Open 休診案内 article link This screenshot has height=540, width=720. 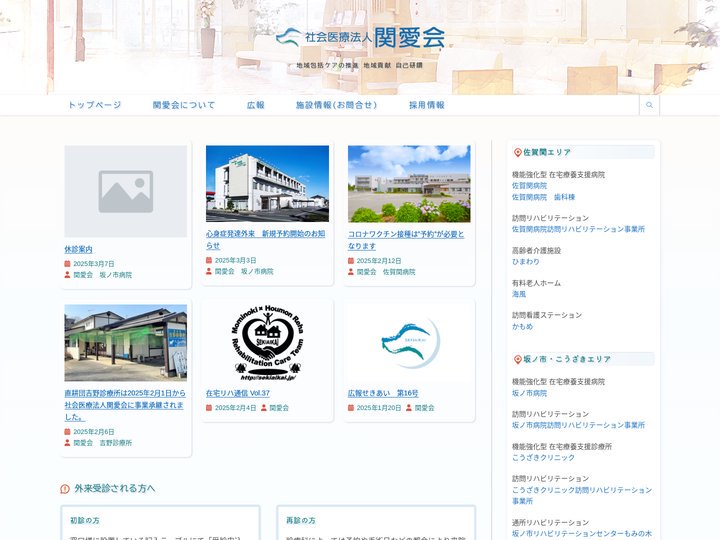(79, 249)
